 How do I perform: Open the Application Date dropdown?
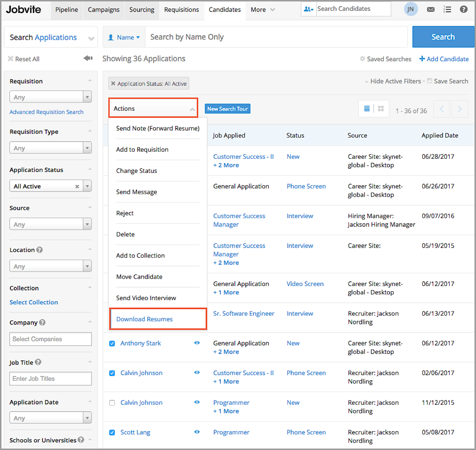(x=50, y=418)
